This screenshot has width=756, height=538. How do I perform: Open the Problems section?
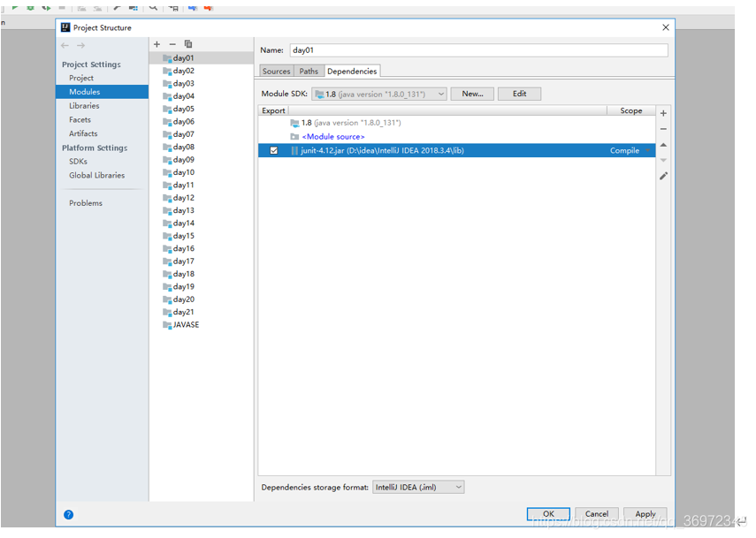click(x=86, y=203)
